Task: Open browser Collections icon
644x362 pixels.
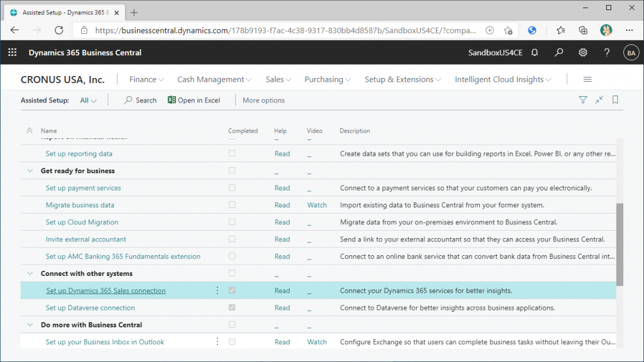Action: coord(583,30)
